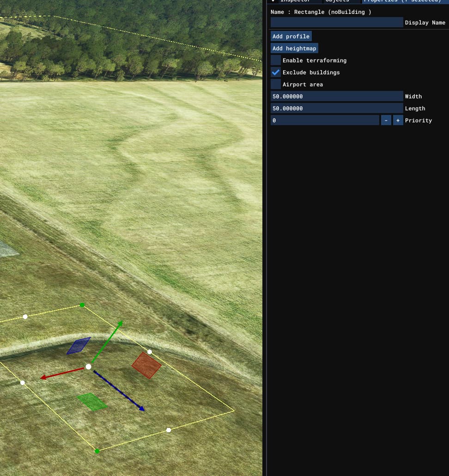The width and height of the screenshot is (449, 476).
Task: Increase Priority with the plus button
Action: [398, 120]
